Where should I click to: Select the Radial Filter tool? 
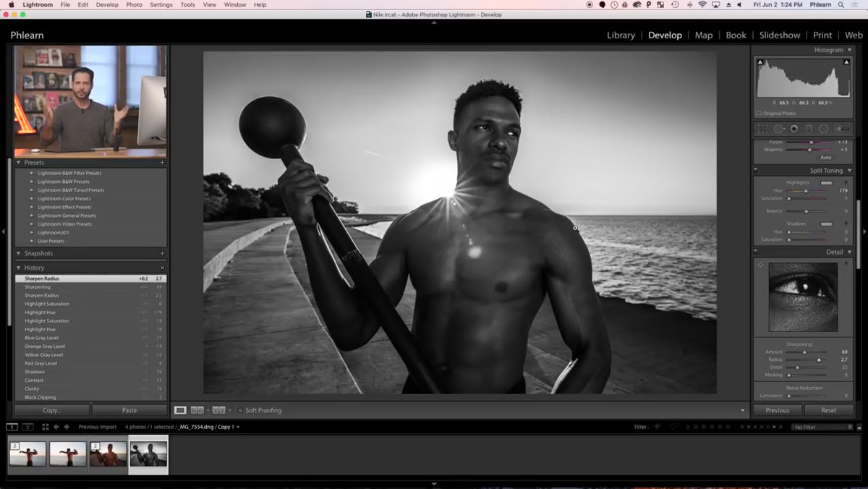click(x=824, y=129)
